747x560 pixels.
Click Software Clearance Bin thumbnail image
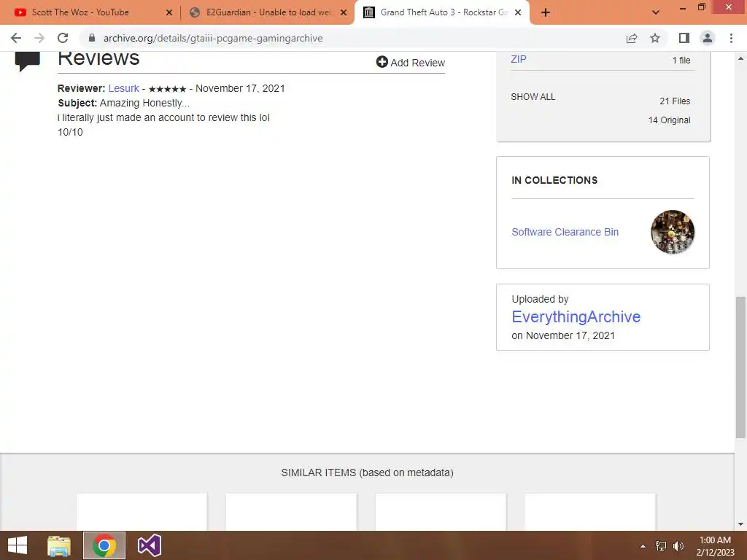[673, 232]
